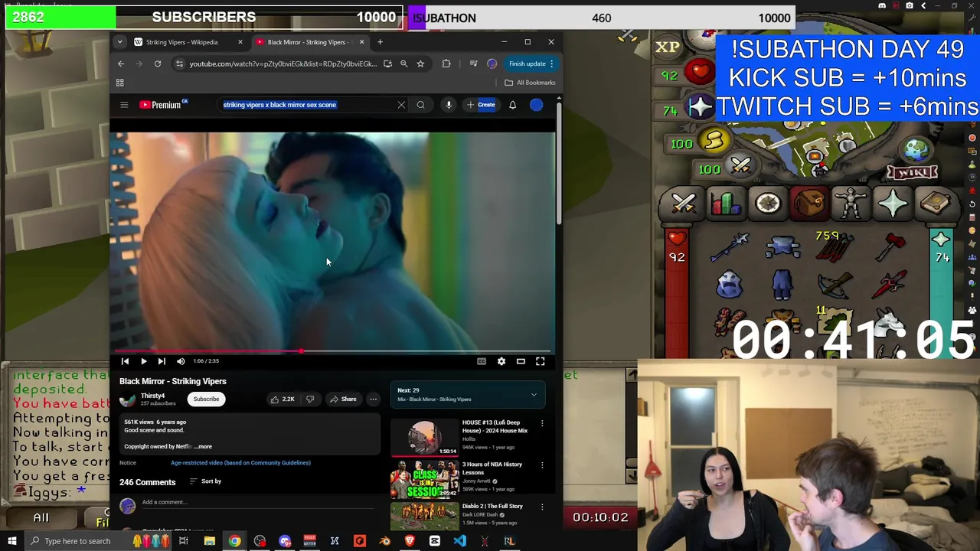This screenshot has height=551, width=980.
Task: Open options for NBA History Lessons video
Action: 542,465
